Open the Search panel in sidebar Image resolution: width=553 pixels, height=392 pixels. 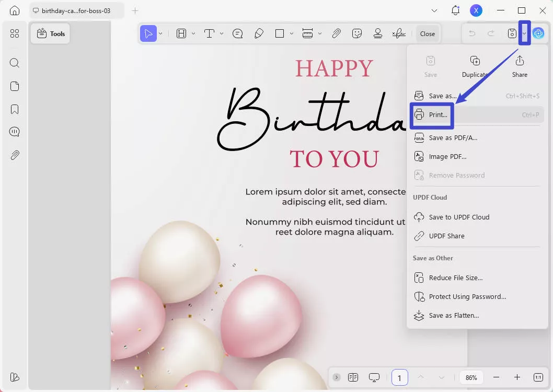pyautogui.click(x=15, y=63)
